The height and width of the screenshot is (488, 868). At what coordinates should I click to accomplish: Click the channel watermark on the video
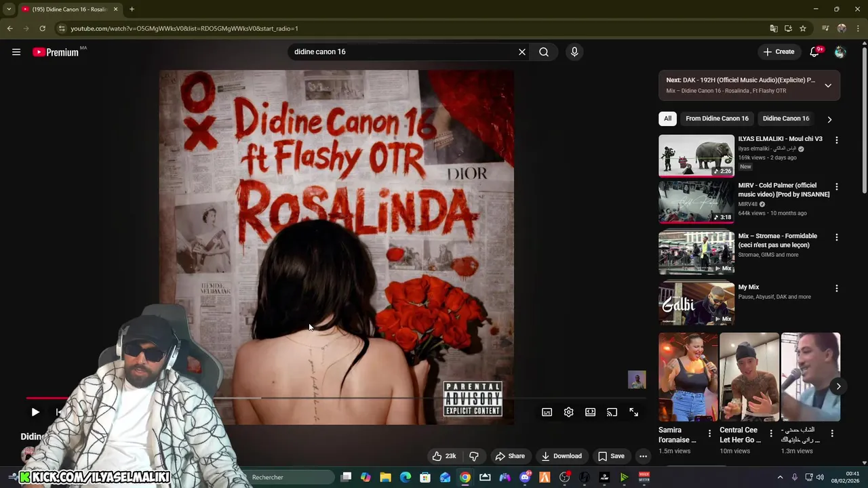pos(637,380)
